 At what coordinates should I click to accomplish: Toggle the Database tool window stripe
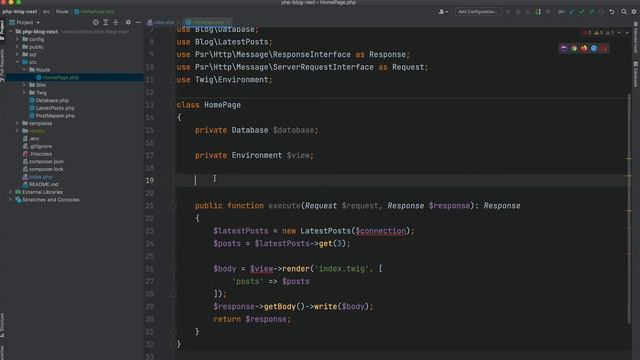(636, 73)
